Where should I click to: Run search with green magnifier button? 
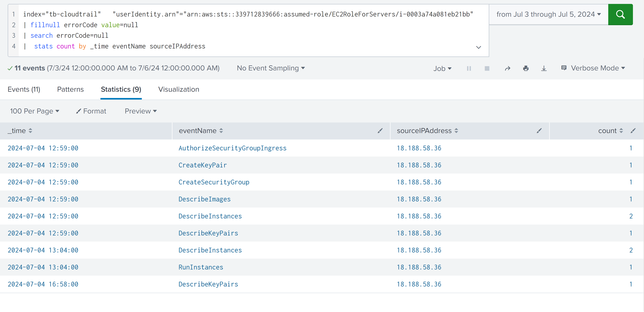620,14
